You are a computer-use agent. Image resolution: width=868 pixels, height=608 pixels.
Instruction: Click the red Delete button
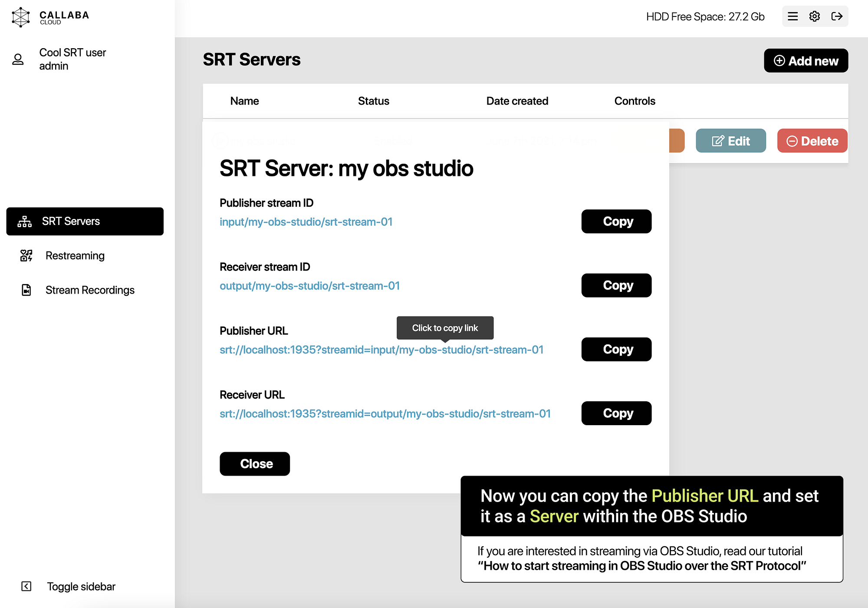click(812, 141)
